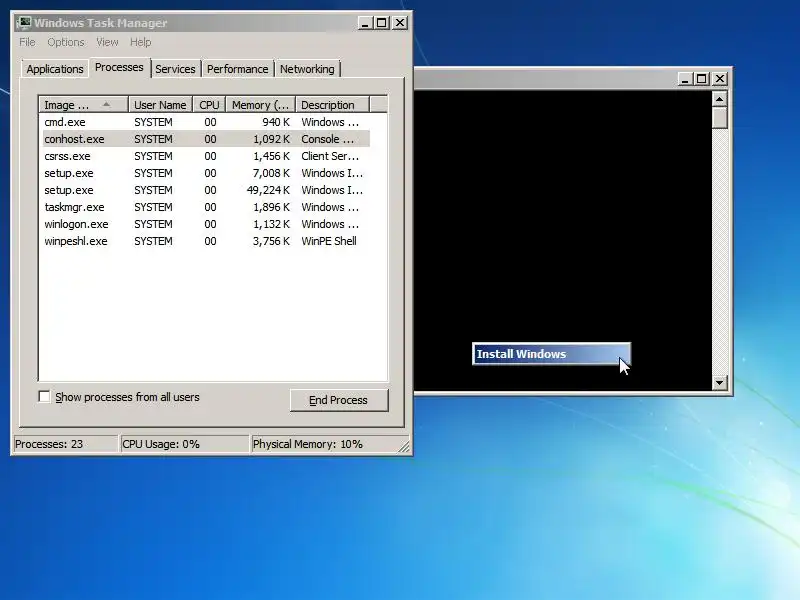800x600 pixels.
Task: Maximize the Windows Task Manager window
Action: click(x=382, y=23)
